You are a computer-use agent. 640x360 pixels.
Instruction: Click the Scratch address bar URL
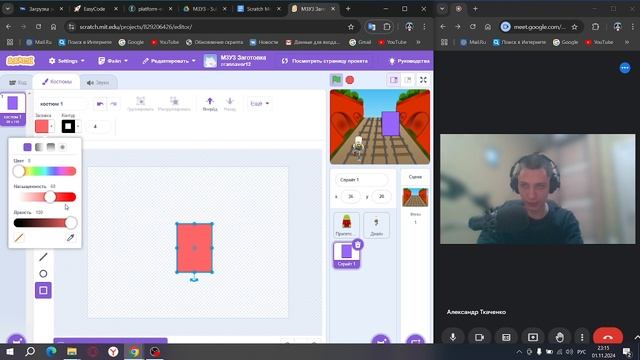[x=136, y=27]
